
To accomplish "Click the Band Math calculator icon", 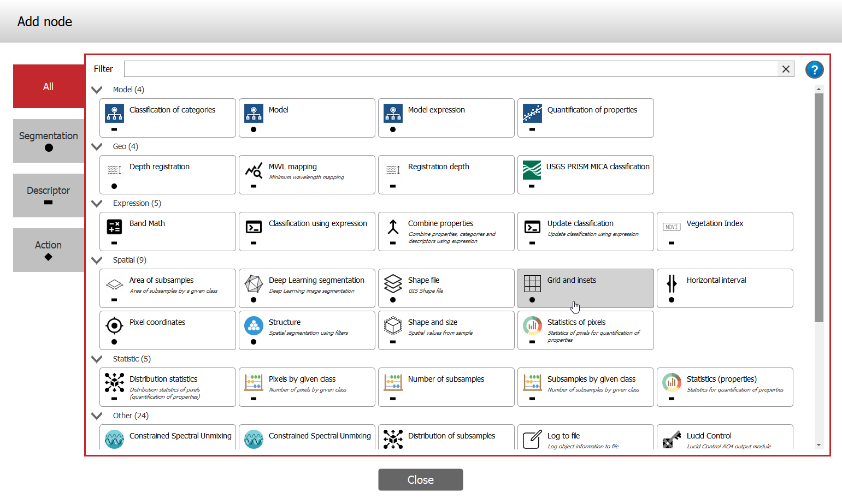I will [x=114, y=227].
